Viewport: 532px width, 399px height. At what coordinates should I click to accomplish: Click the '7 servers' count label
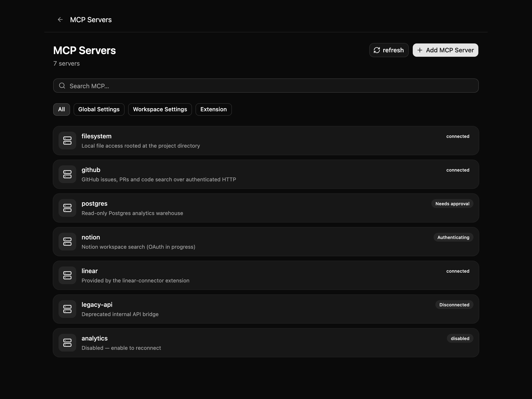pos(66,63)
